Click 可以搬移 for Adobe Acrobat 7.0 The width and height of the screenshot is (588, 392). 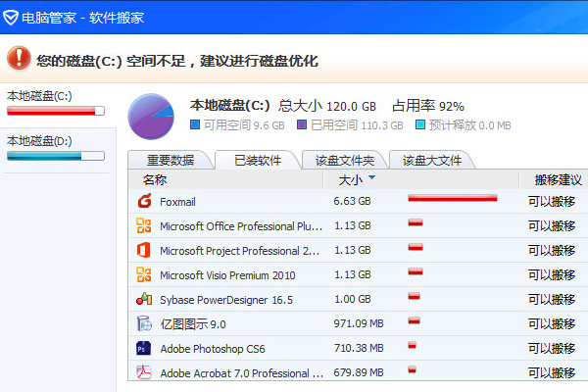click(552, 372)
